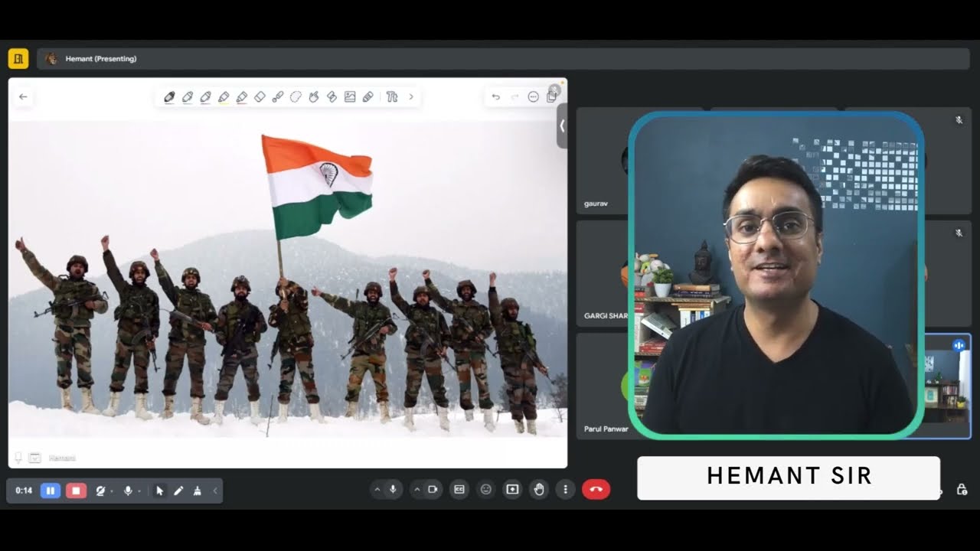Open the emoji reactions button
This screenshot has width=980, height=551.
(485, 490)
